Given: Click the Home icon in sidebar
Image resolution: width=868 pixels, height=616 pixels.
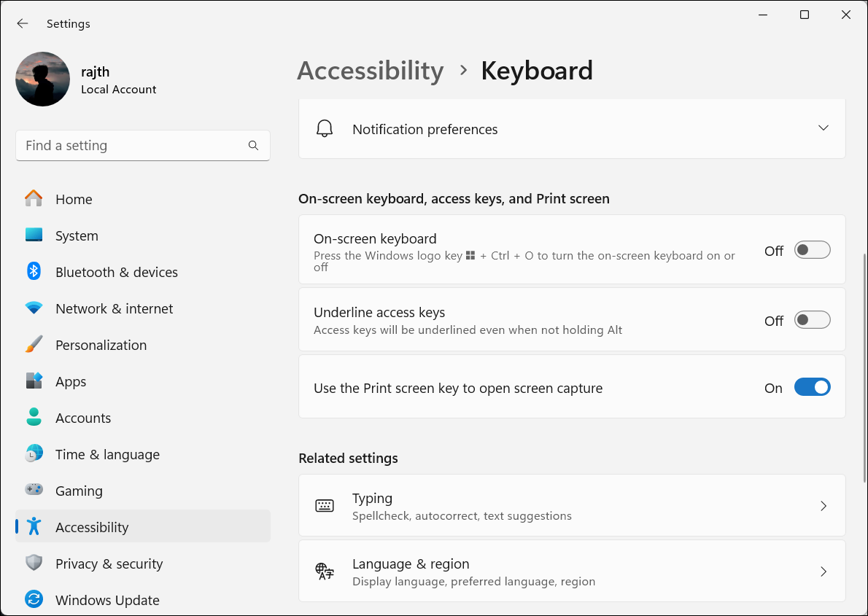Looking at the screenshot, I should 34,199.
